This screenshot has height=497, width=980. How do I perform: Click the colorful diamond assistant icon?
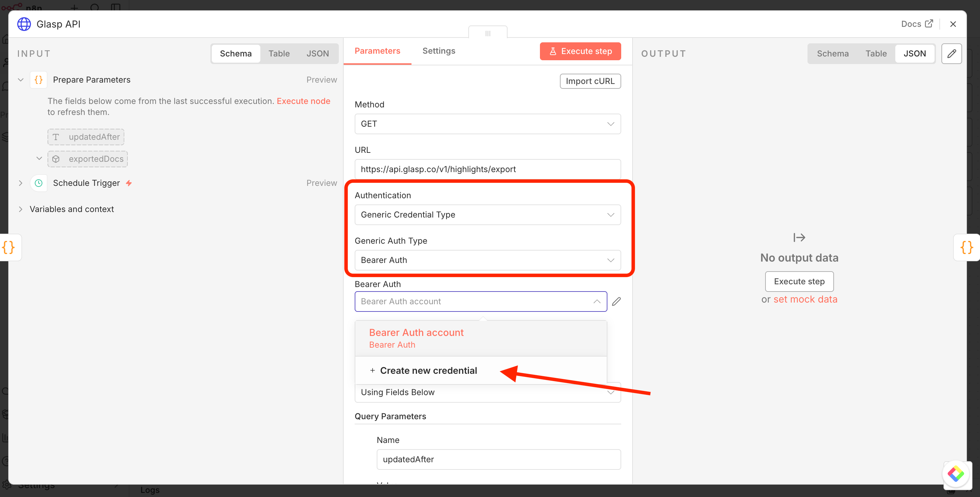point(955,474)
